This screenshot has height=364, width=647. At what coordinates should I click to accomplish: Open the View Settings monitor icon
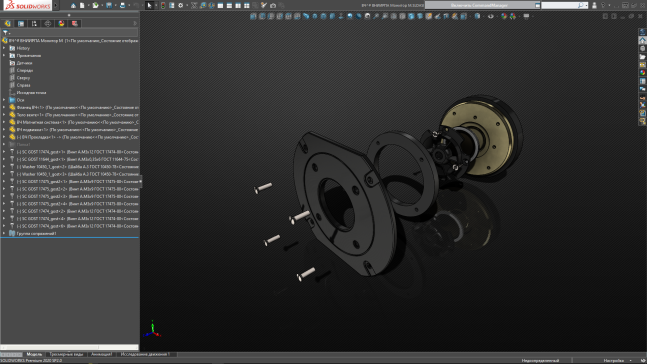pos(527,17)
